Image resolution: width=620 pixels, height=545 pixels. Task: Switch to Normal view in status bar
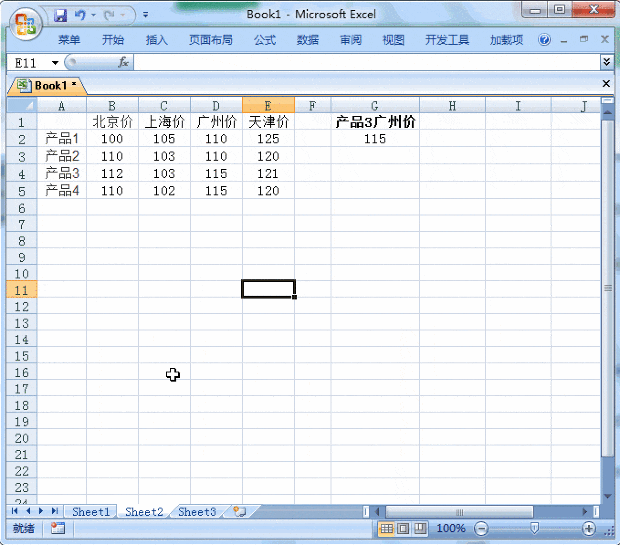point(387,528)
